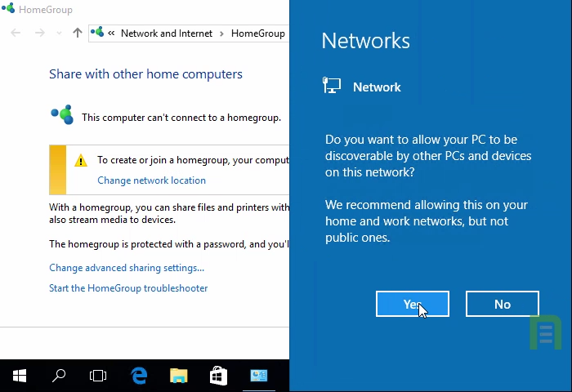Open Task View on taskbar
The width and height of the screenshot is (572, 392).
coord(98,376)
